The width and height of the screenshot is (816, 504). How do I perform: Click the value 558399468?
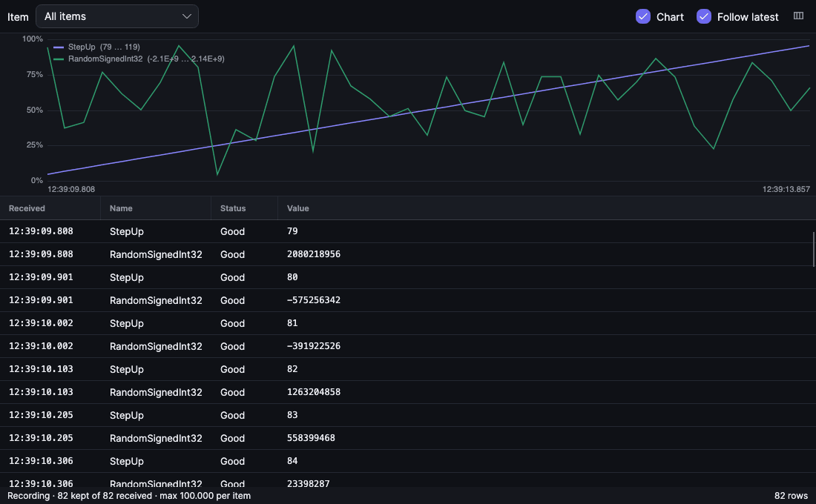click(311, 438)
